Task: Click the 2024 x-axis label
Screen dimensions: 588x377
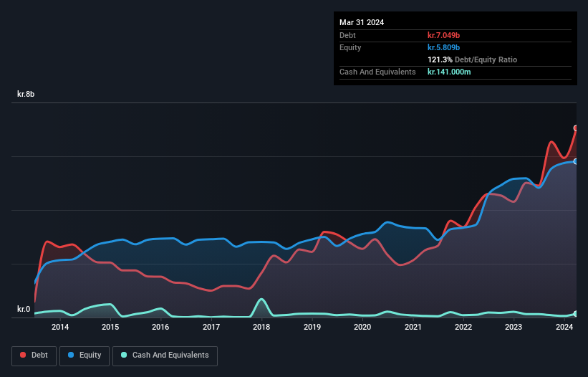Action: tap(564, 328)
